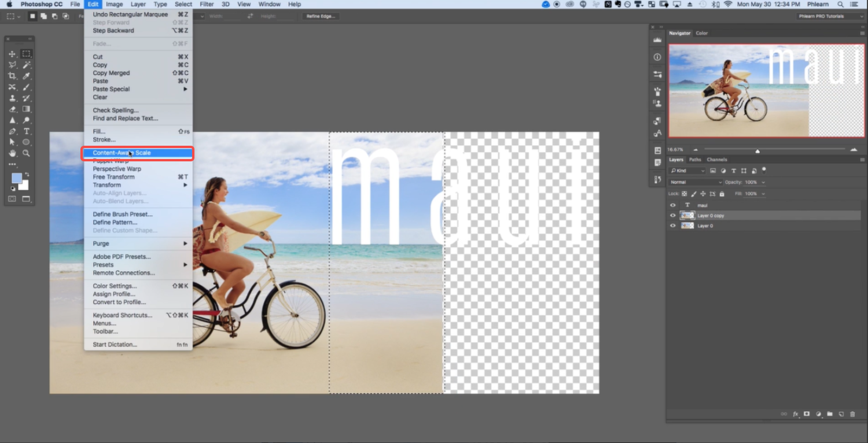
Task: Click the Delete layer trash icon
Action: click(x=852, y=414)
